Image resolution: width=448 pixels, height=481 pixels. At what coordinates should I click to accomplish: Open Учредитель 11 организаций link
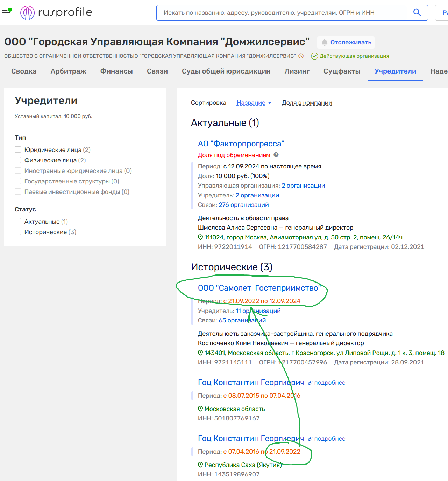(258, 311)
